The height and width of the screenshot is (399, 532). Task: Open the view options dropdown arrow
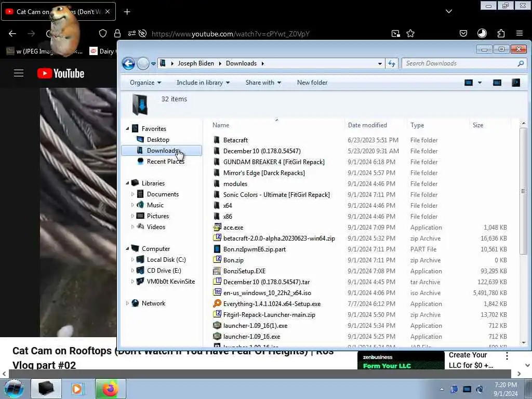(480, 83)
